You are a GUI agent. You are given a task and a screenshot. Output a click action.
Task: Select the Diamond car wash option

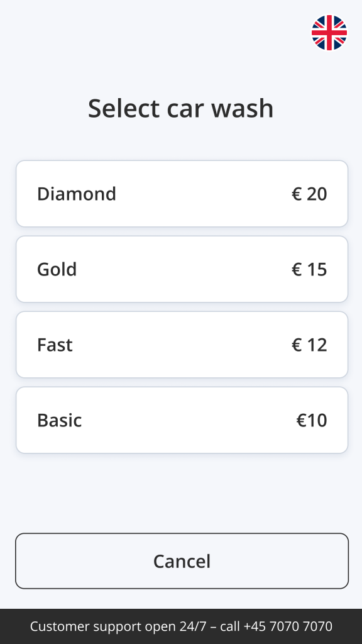[182, 194]
